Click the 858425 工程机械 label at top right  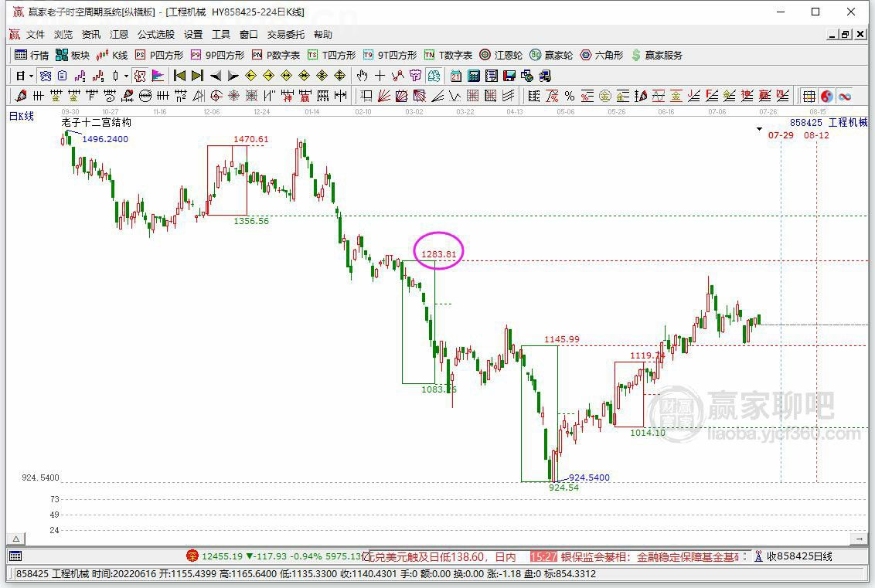point(829,123)
